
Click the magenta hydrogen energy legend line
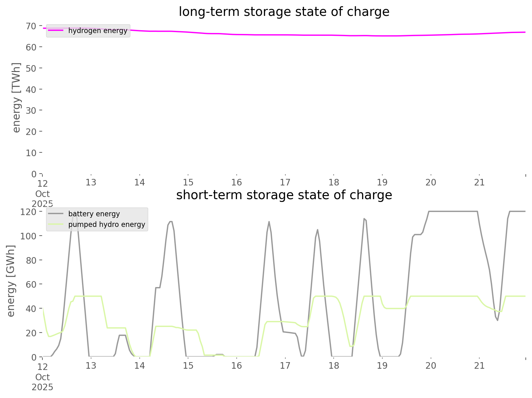pyautogui.click(x=56, y=31)
